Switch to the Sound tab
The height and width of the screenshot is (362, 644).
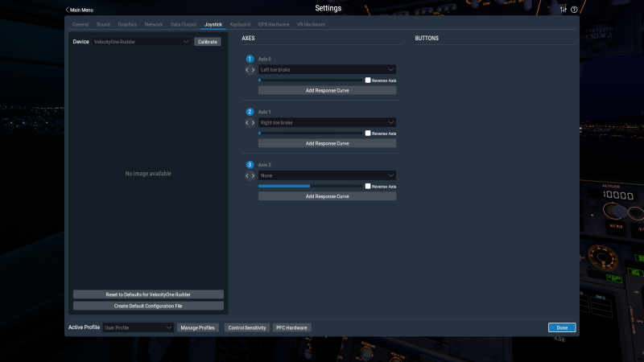tap(103, 25)
